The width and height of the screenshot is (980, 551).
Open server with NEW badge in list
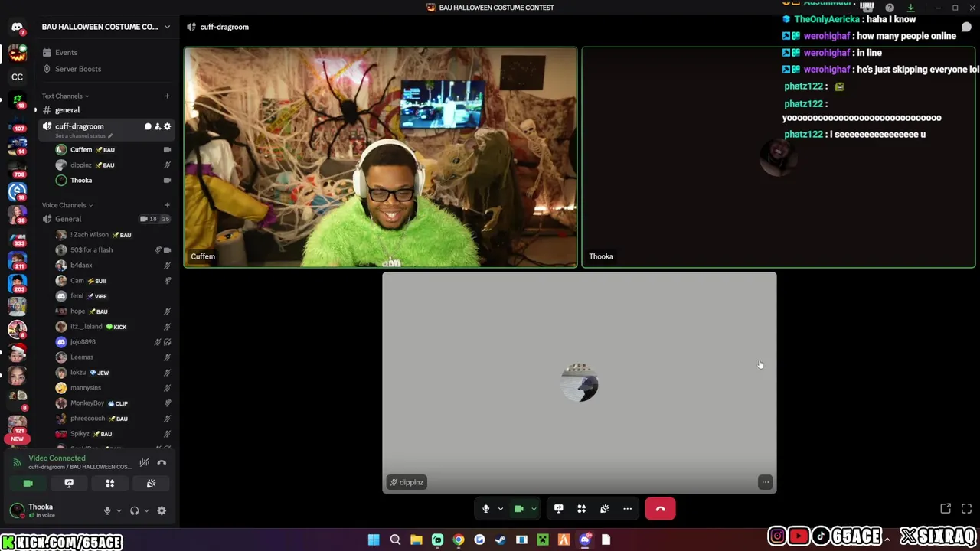(17, 426)
